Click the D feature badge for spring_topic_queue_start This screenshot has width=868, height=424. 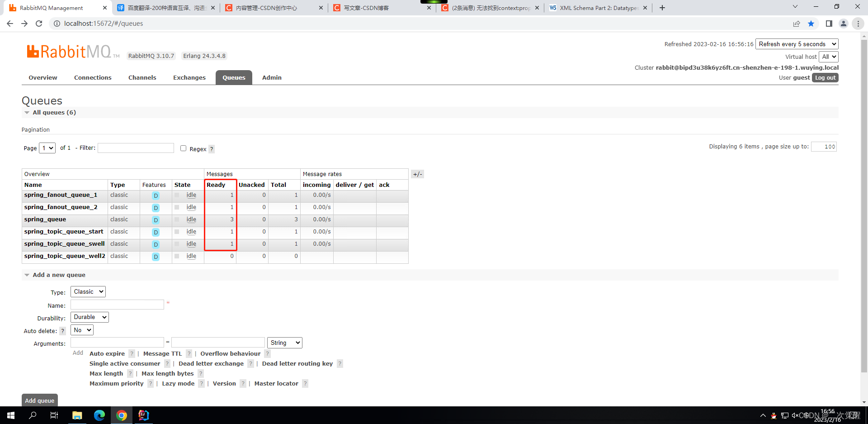pos(156,232)
